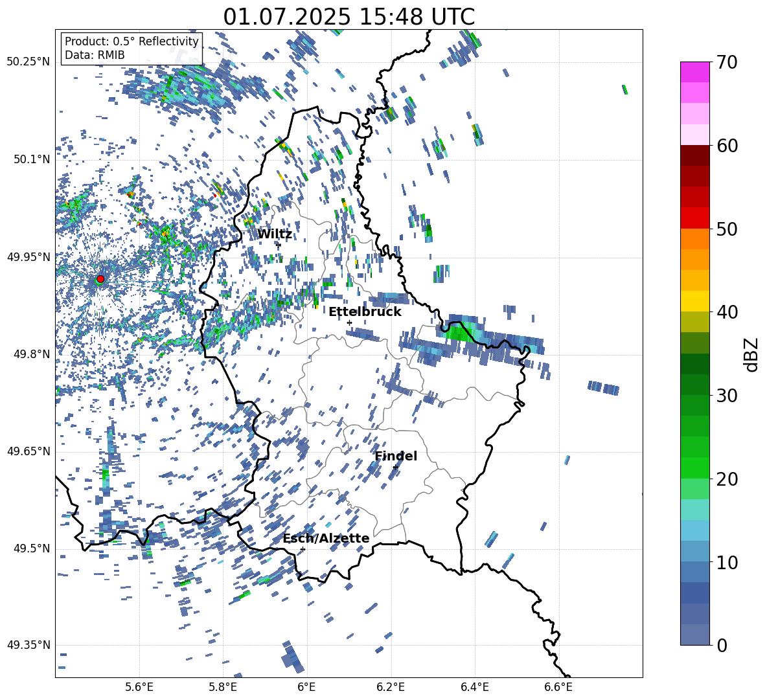Viewport: 767px width, 700px height.
Task: Click the 50.25°N latitude tick label
Action: [x=29, y=62]
